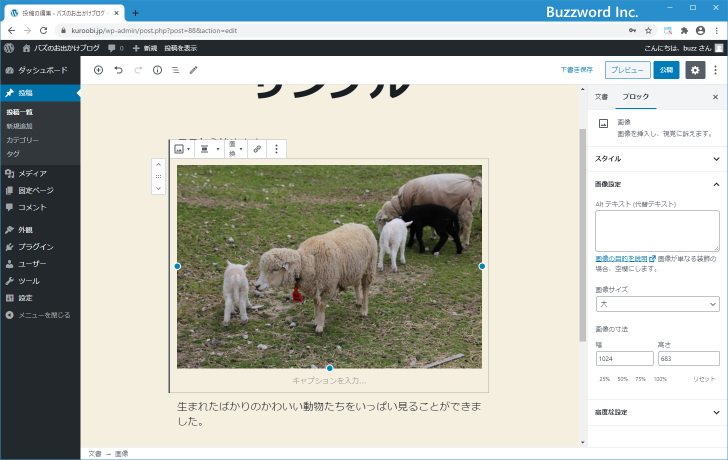Click the プレビュー button

point(626,70)
